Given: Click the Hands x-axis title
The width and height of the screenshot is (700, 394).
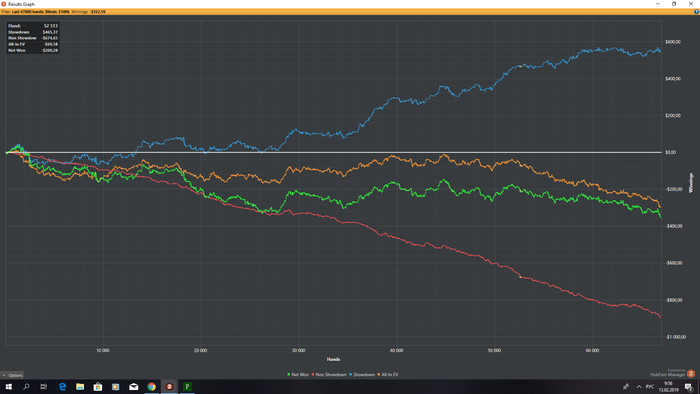Looking at the screenshot, I should [333, 359].
